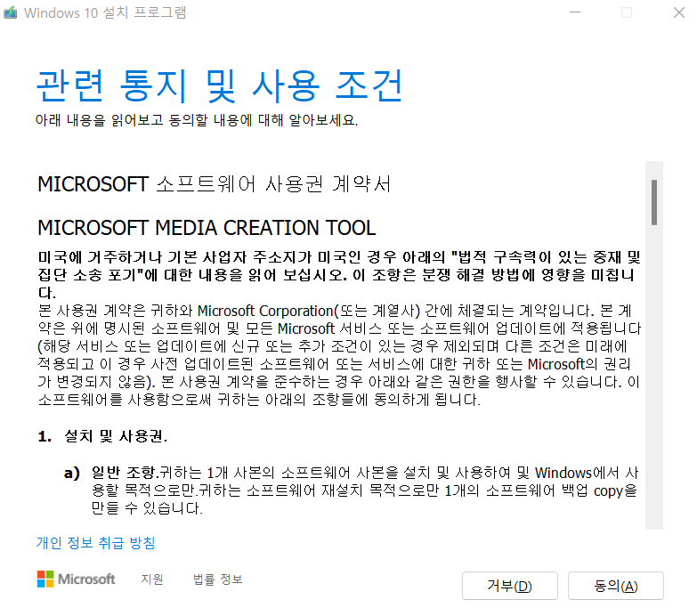
Task: Click the license text scrollbar thumb
Action: (654, 202)
